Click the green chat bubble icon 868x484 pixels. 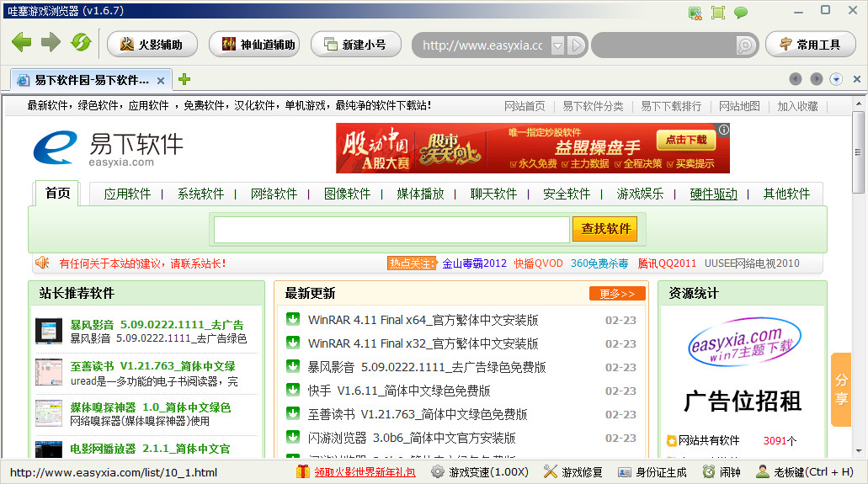pyautogui.click(x=741, y=12)
